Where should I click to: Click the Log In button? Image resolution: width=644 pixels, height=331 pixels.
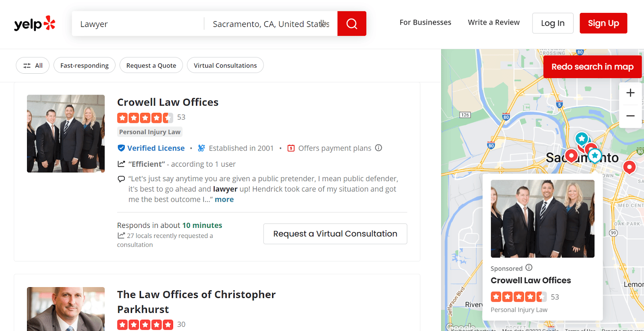(553, 23)
